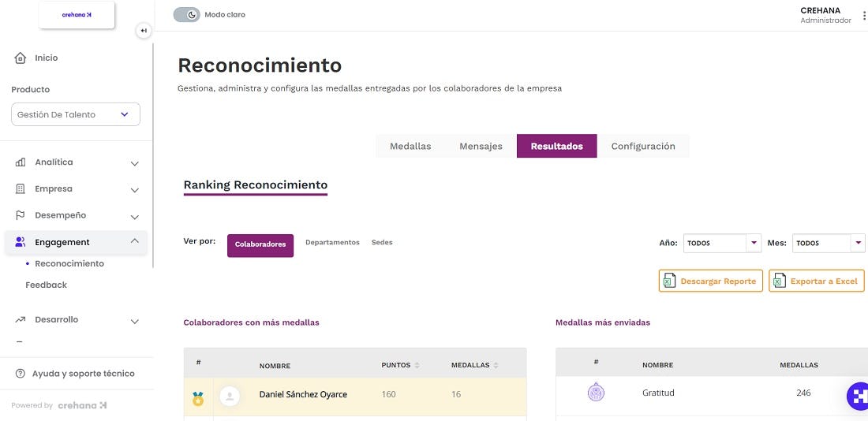Switch to the Mensajes tab

[x=481, y=146]
